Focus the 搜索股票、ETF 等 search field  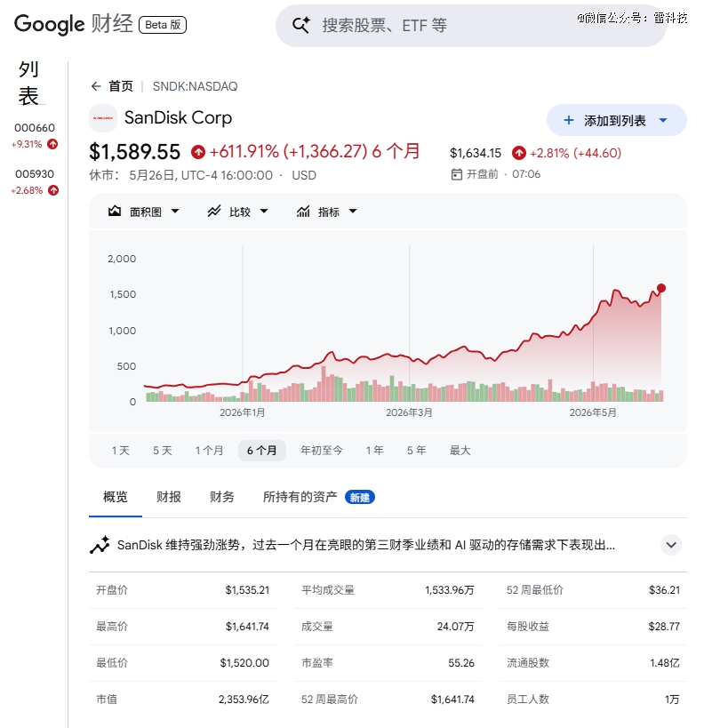[471, 26]
